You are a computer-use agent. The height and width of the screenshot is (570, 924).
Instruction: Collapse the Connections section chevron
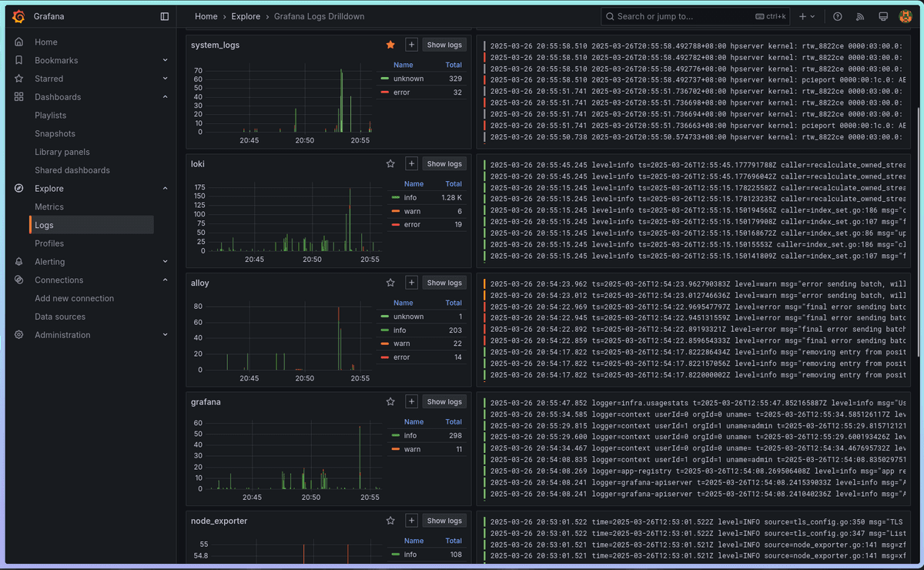[x=165, y=280]
